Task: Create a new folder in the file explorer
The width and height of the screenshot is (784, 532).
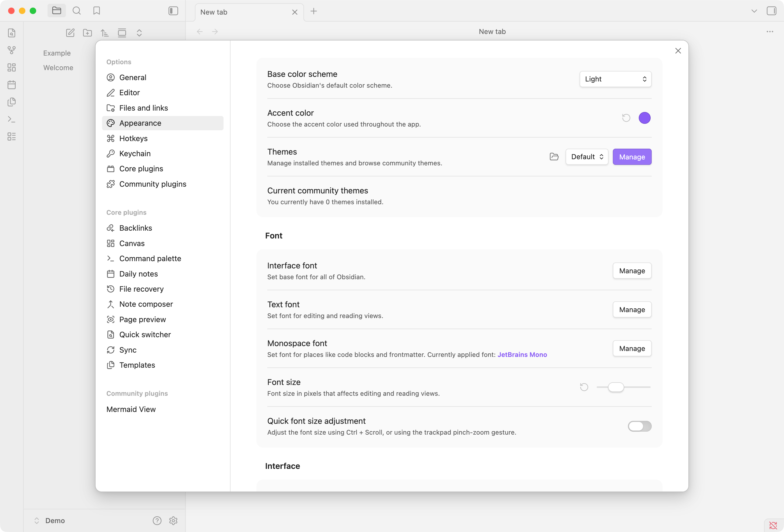Action: (x=87, y=33)
